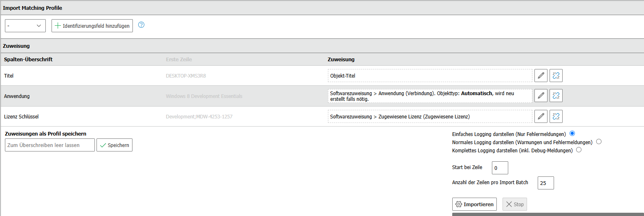Screen dimensions: 644x216
Task: Click the edit pencil for Titel row
Action: click(541, 76)
